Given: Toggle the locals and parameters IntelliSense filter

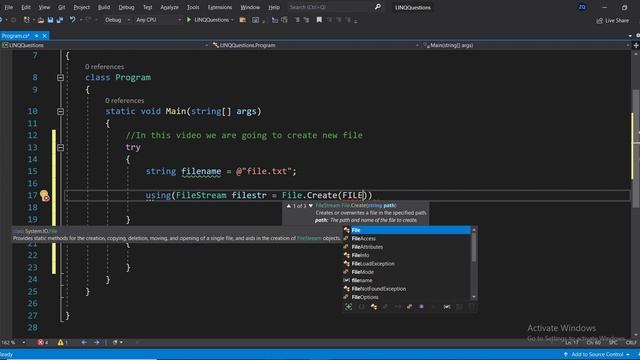Looking at the screenshot, I should [447, 307].
